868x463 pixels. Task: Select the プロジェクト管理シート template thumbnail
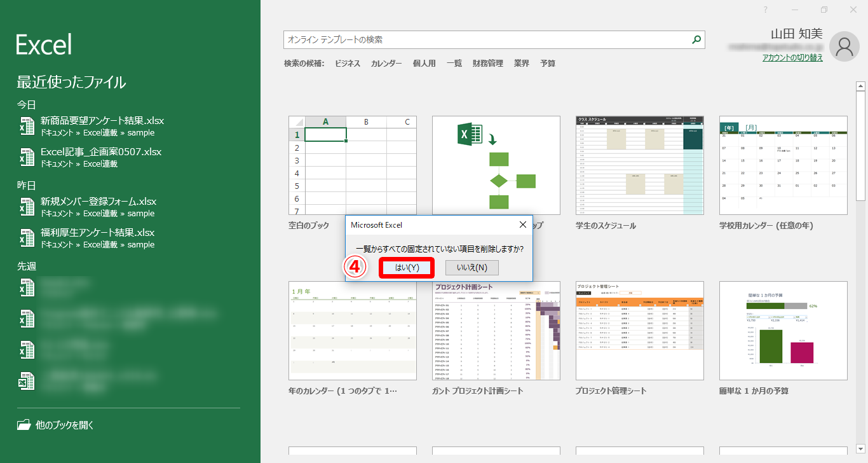click(640, 331)
